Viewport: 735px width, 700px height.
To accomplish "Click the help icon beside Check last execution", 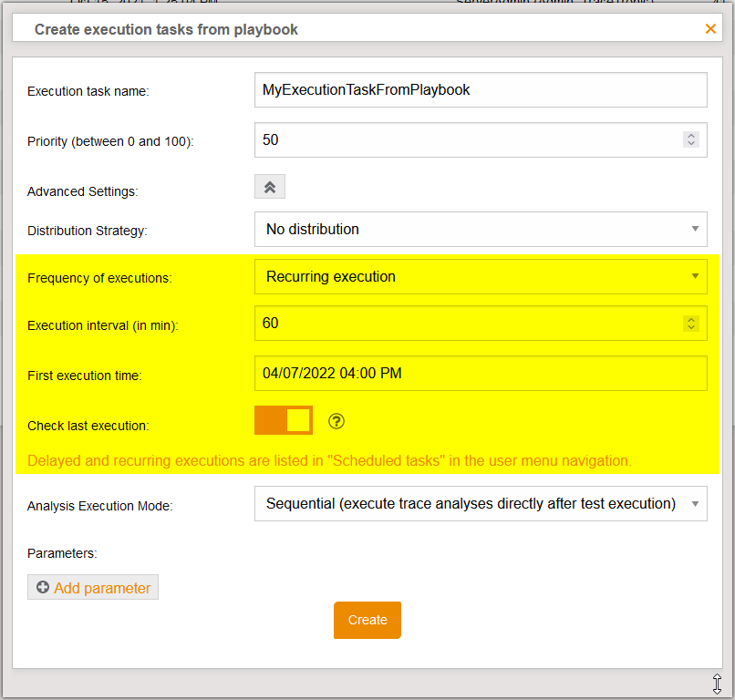I will 336,420.
